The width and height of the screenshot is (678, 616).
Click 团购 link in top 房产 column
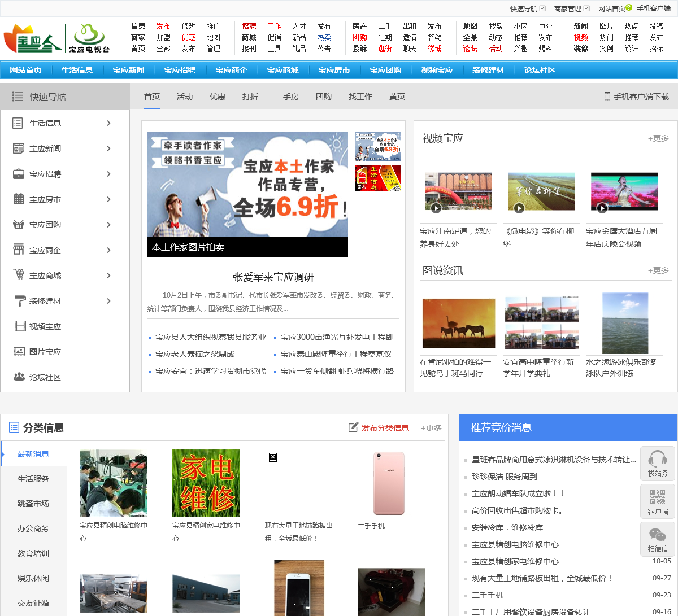359,37
